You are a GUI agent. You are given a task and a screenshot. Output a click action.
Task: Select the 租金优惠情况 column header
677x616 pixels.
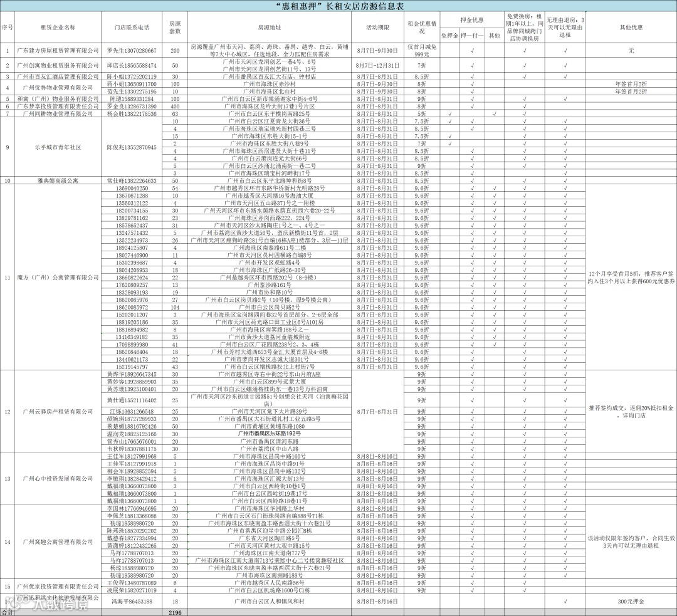click(x=422, y=27)
